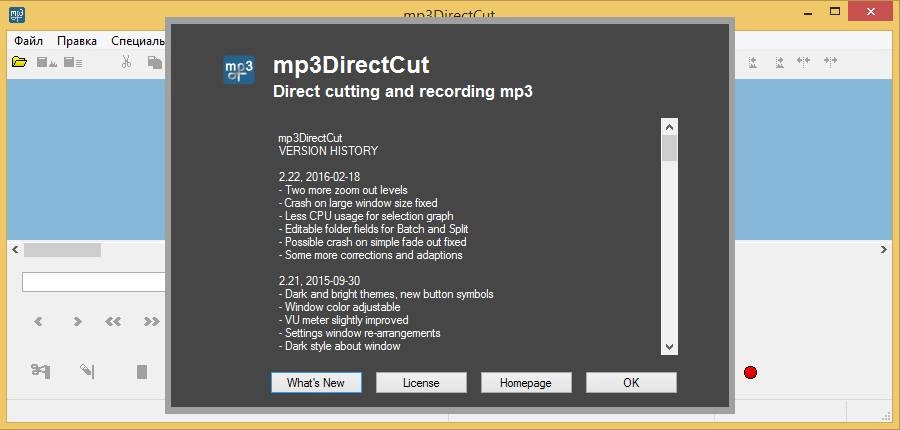Open the Специальные menu
This screenshot has height=430, width=900.
pos(138,41)
